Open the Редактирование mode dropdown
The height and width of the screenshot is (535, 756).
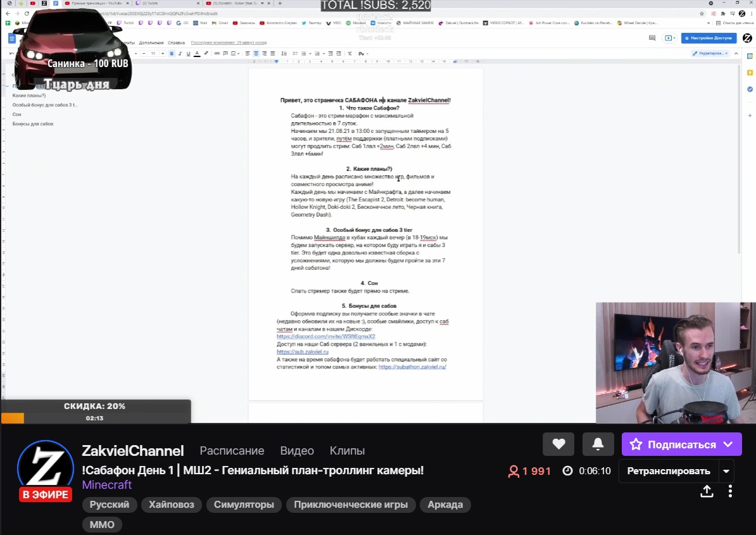pos(710,53)
